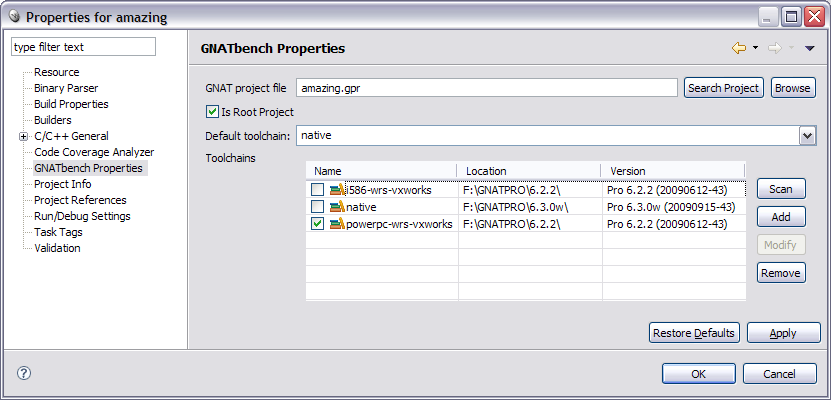Click the Browse button

click(793, 88)
